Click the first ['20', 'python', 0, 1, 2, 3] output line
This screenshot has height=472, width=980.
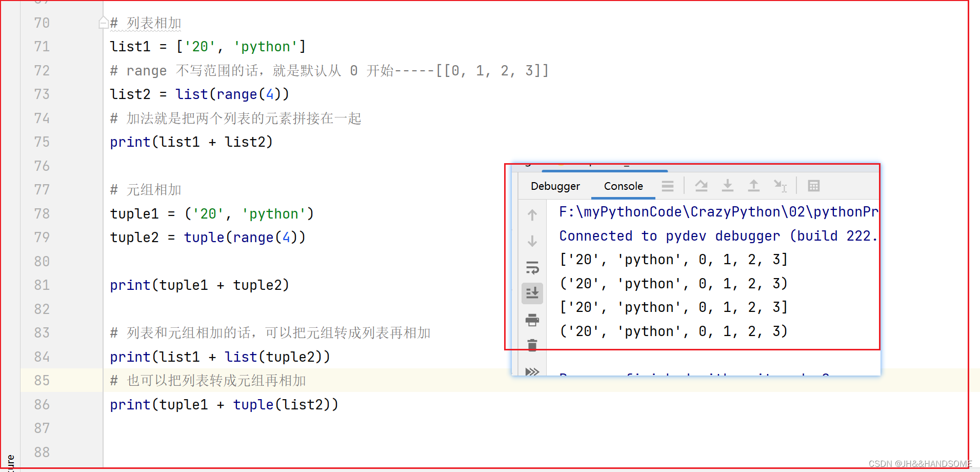[673, 260]
